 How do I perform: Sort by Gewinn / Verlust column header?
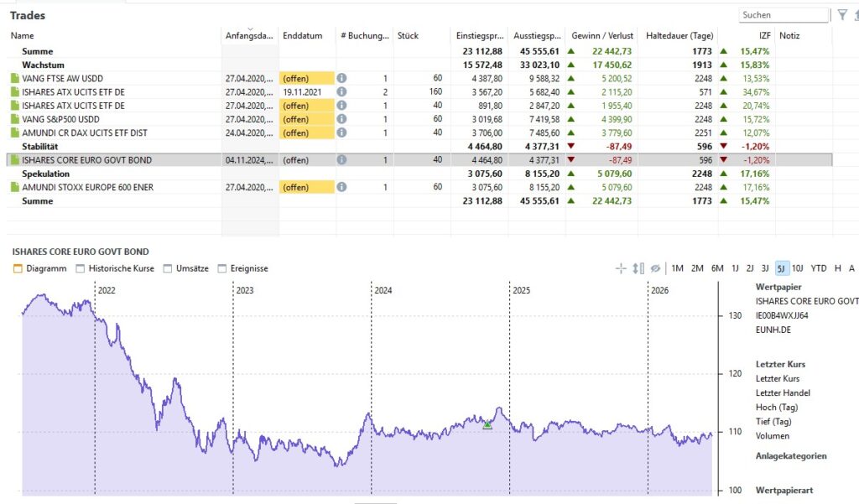tap(602, 35)
